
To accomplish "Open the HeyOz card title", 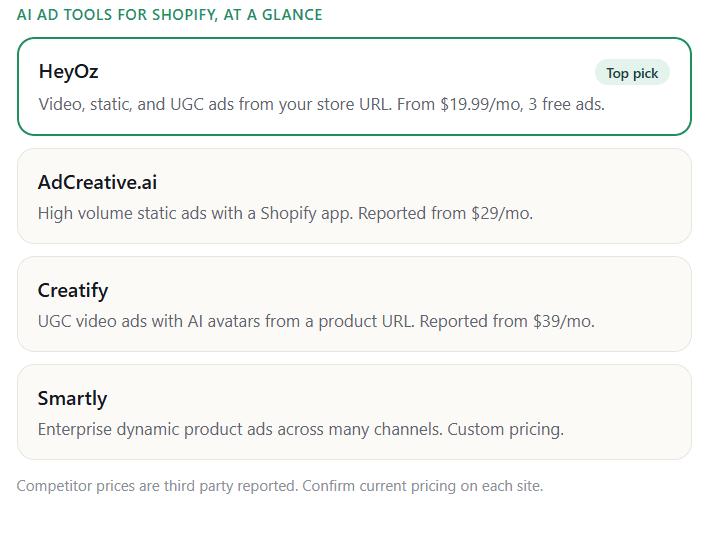I will tap(69, 72).
